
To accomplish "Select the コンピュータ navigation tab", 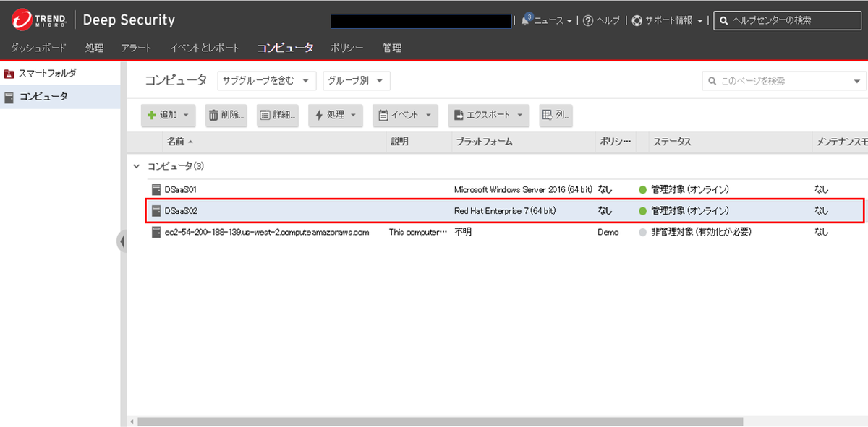I will [x=285, y=48].
